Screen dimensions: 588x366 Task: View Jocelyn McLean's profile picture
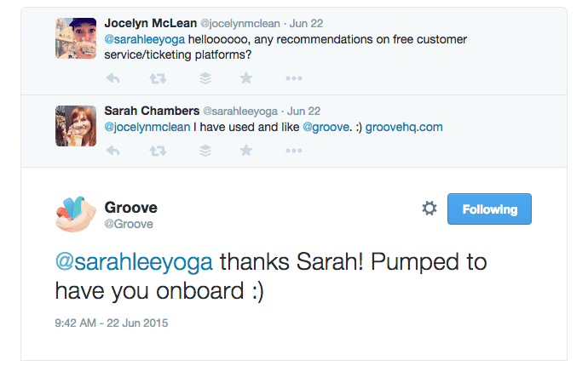coord(76,38)
